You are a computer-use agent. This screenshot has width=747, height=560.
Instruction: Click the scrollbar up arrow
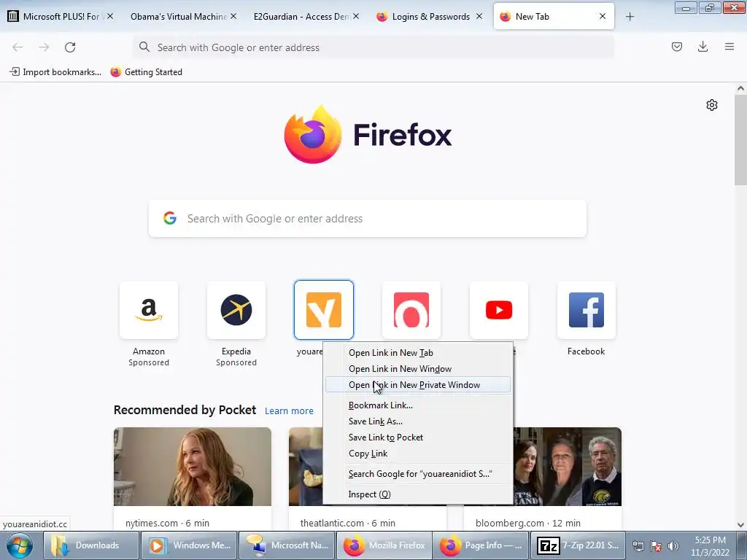pyautogui.click(x=740, y=88)
